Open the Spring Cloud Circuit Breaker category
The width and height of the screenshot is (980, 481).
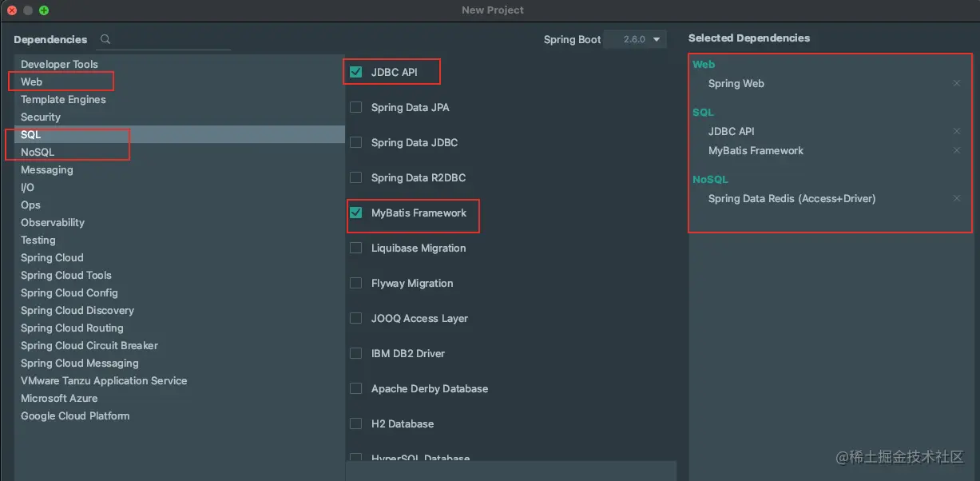tap(180, 345)
